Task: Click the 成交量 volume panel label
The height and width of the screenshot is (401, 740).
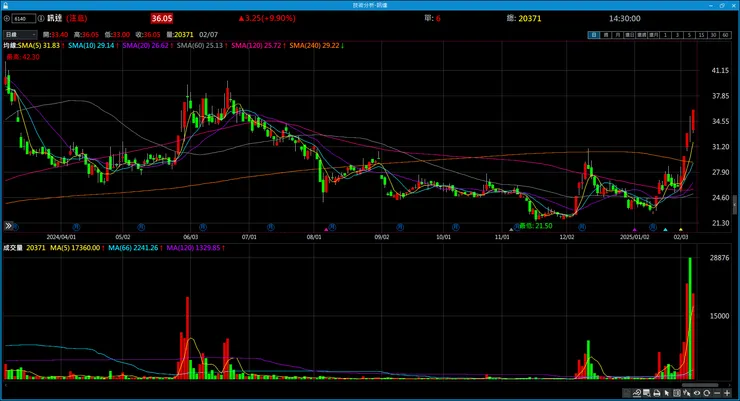Action: pos(13,248)
